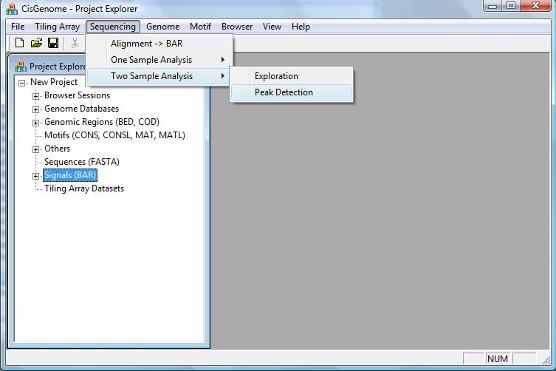This screenshot has height=371, width=556.
Task: Click the Open folder toolbar icon
Action: click(36, 43)
